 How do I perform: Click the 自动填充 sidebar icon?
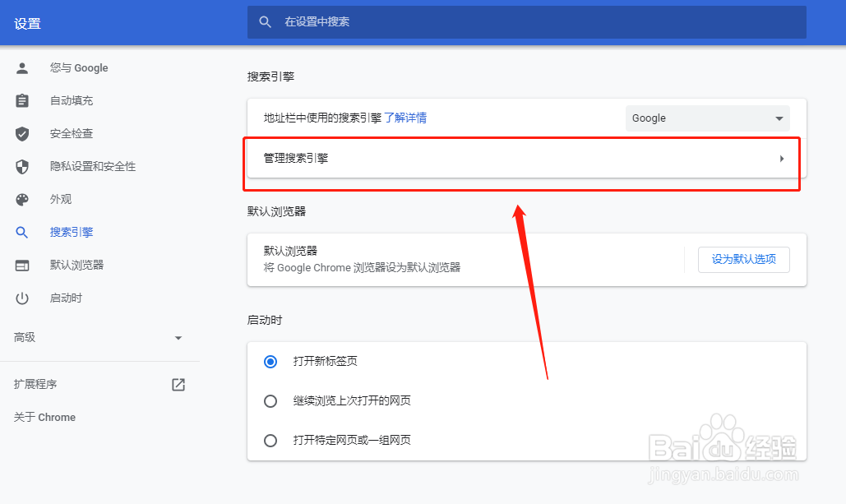[21, 100]
